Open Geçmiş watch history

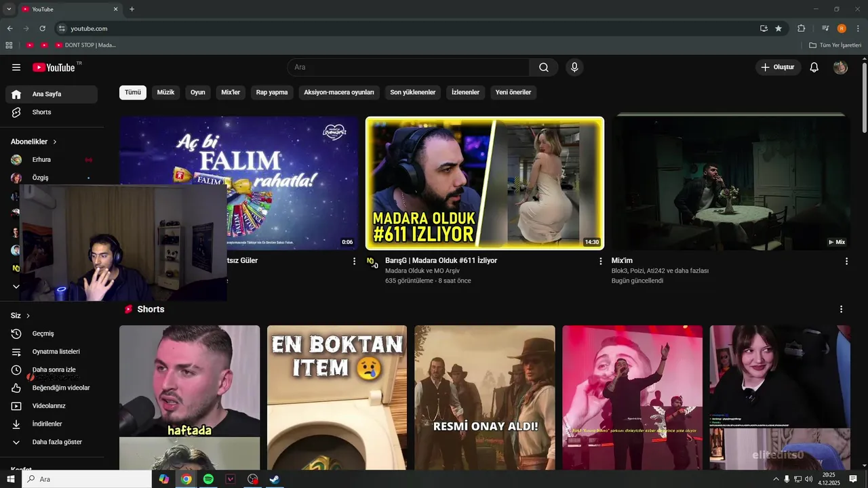[x=52, y=333]
